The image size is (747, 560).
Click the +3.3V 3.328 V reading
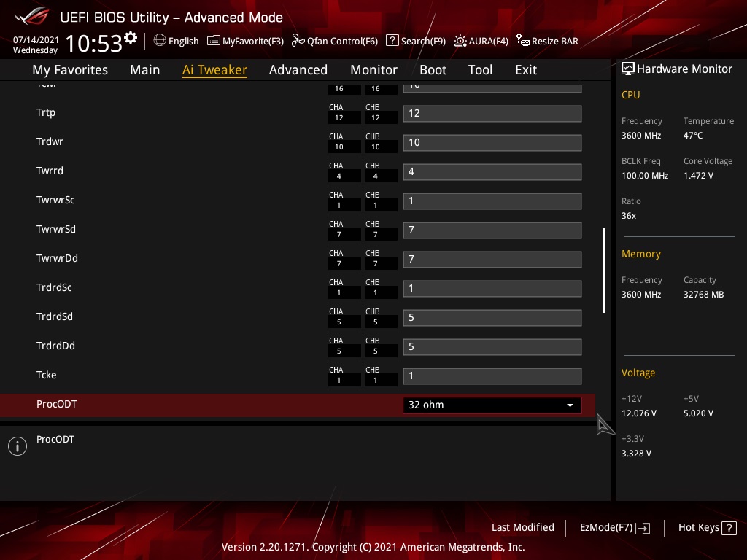pos(636,453)
